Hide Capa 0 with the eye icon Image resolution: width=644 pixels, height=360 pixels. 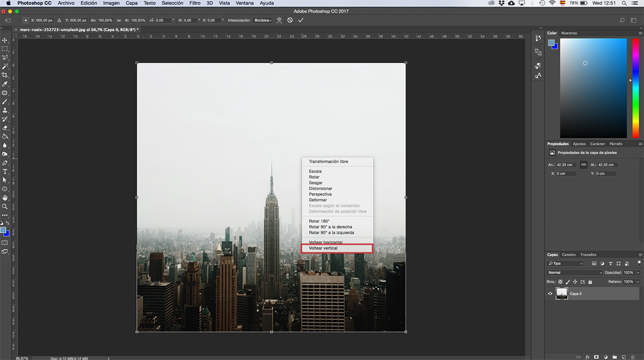[x=550, y=293]
